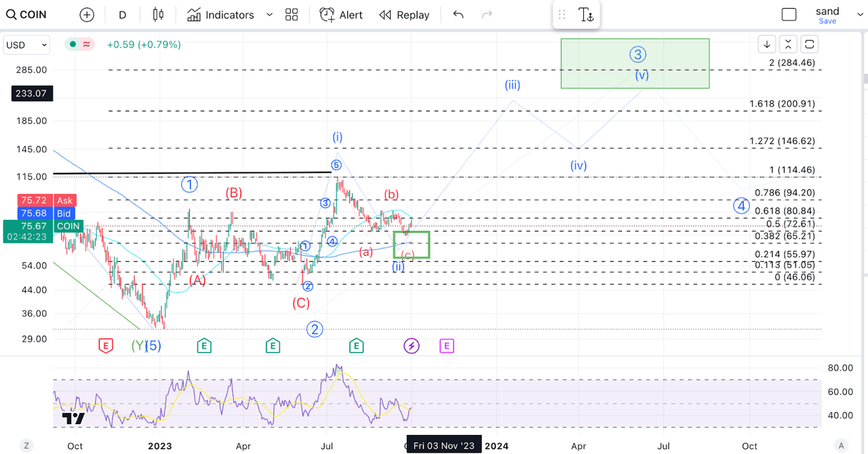The height and width of the screenshot is (454, 868).
Task: Select the anchored text drawing tool
Action: click(586, 15)
